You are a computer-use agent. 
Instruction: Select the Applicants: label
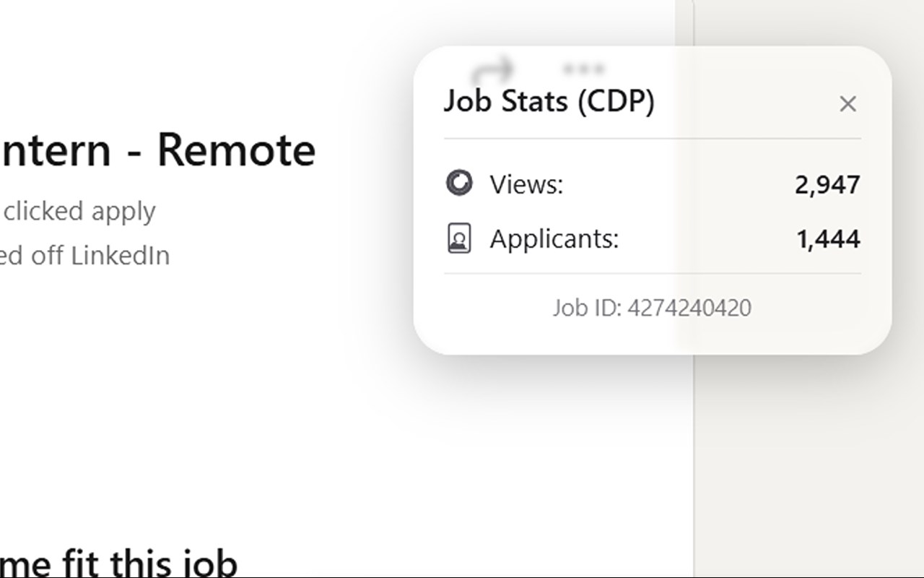click(x=554, y=238)
